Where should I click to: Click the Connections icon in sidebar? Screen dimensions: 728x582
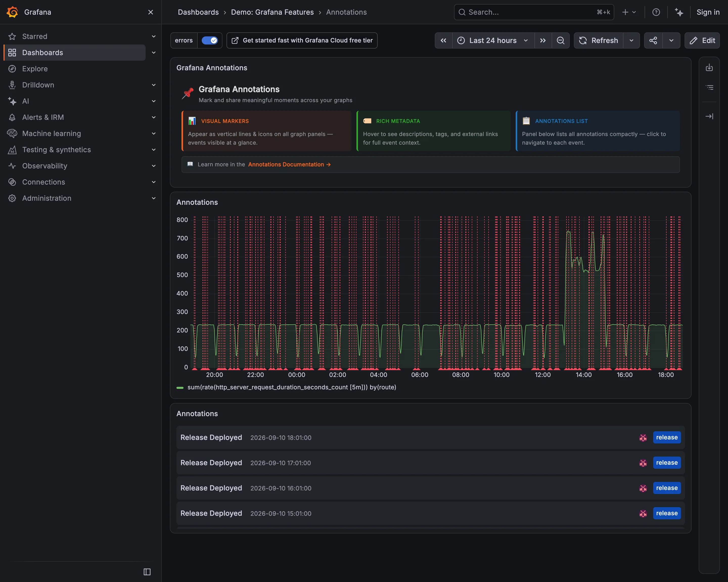(12, 182)
